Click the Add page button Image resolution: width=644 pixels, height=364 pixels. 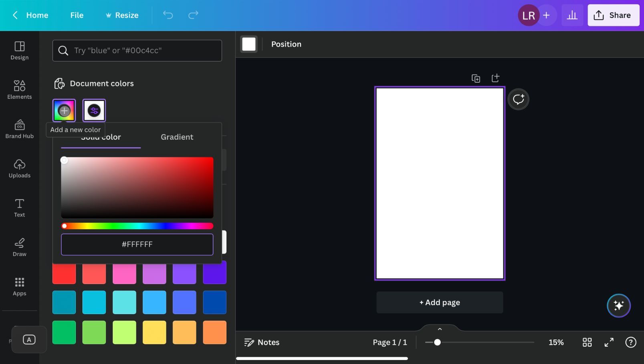[439, 302]
